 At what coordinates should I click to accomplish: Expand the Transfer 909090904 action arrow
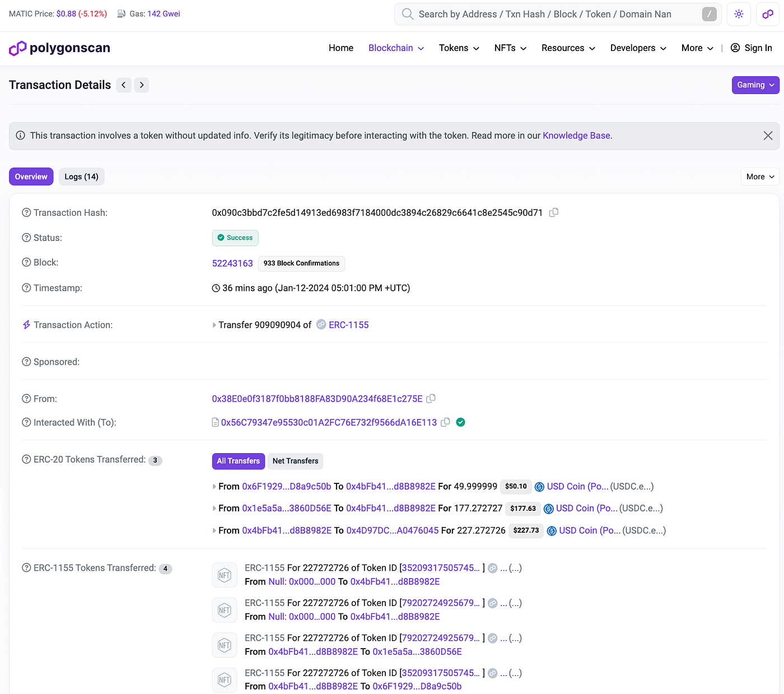214,325
